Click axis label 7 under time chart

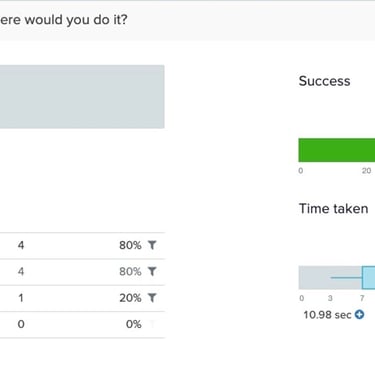(362, 298)
